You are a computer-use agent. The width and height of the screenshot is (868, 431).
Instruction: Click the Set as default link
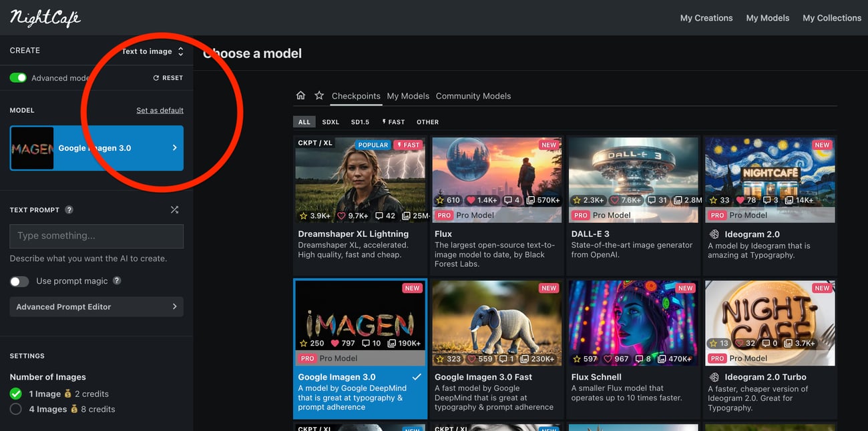160,110
